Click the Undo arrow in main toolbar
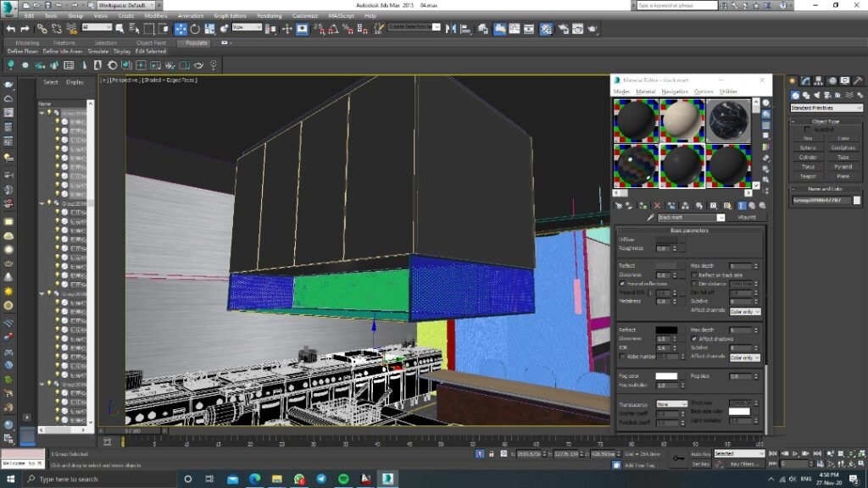This screenshot has height=488, width=868. click(x=11, y=29)
